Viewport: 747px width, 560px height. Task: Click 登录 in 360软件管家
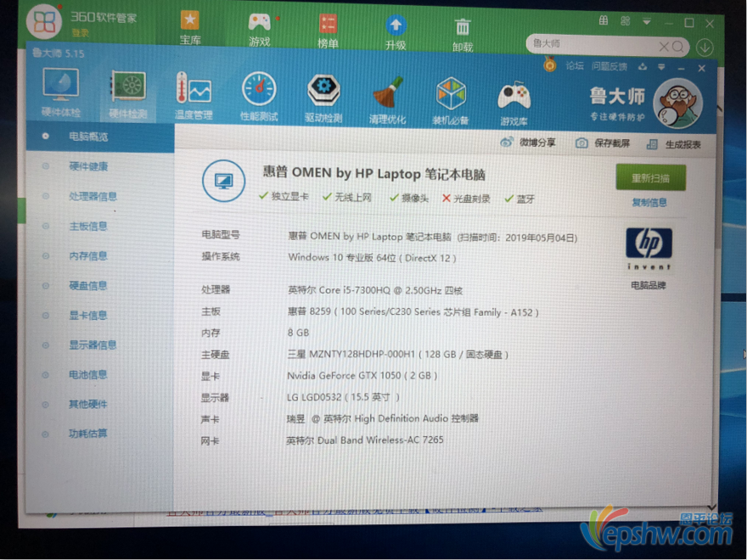tap(81, 33)
